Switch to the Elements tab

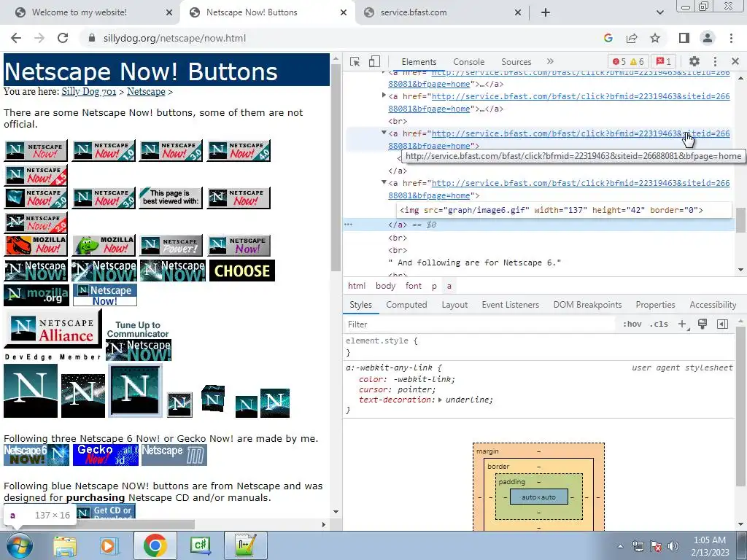(419, 62)
